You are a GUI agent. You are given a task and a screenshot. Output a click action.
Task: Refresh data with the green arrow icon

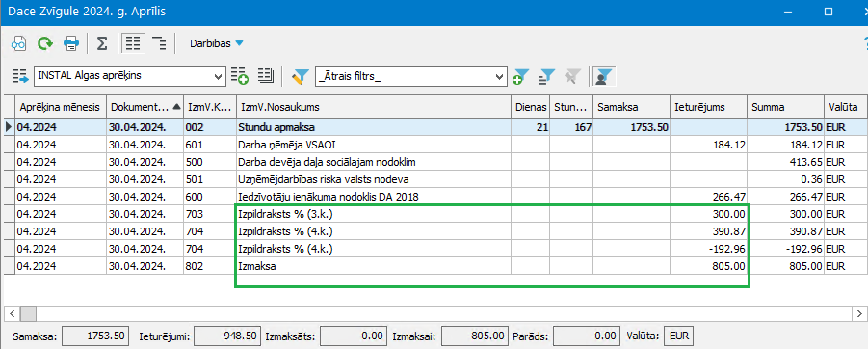tap(45, 43)
